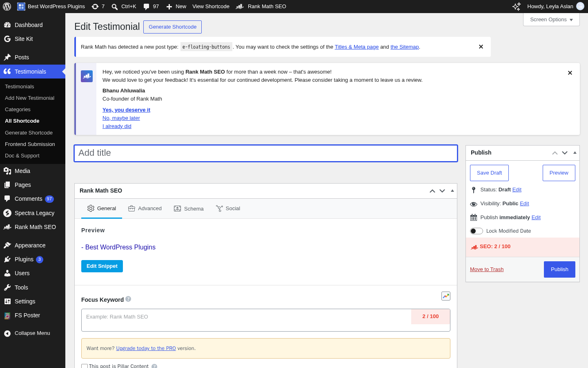Edit the Visibility setting

tap(524, 204)
